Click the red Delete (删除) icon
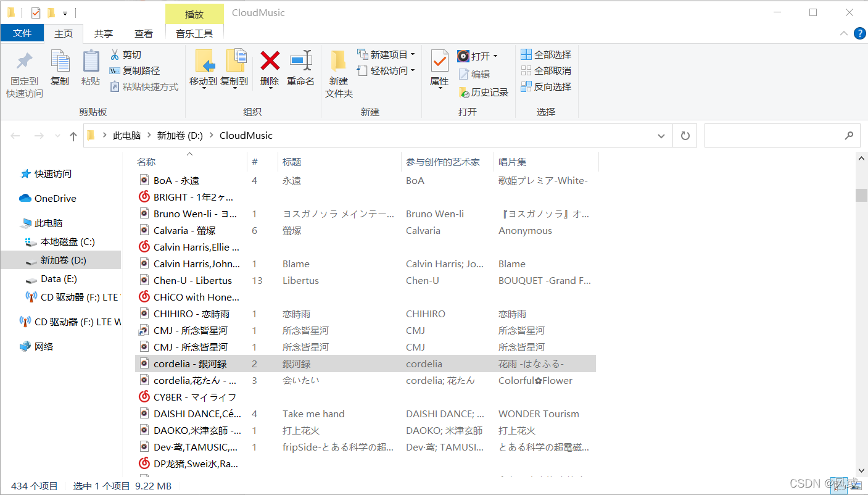The width and height of the screenshot is (868, 495). pos(270,60)
